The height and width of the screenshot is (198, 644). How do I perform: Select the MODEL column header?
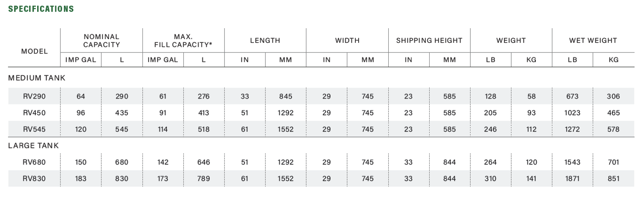[35, 51]
